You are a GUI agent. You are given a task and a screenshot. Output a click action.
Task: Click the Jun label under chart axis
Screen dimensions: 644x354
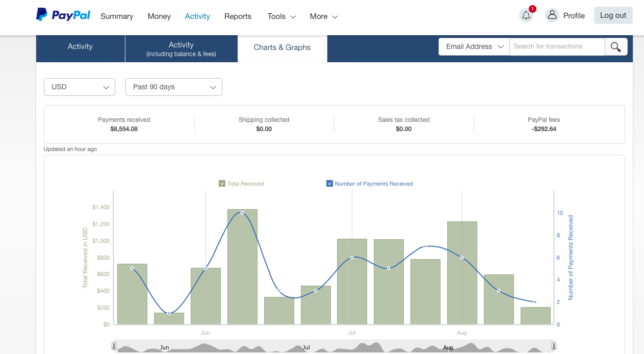(x=205, y=333)
